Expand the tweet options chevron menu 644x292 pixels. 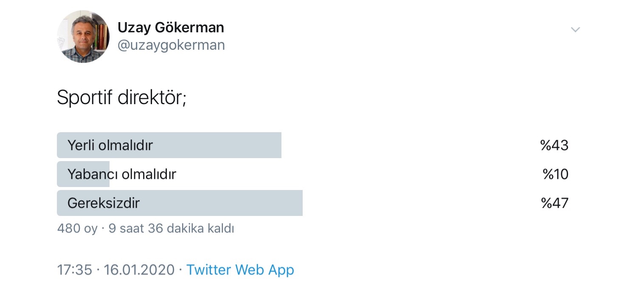[575, 30]
